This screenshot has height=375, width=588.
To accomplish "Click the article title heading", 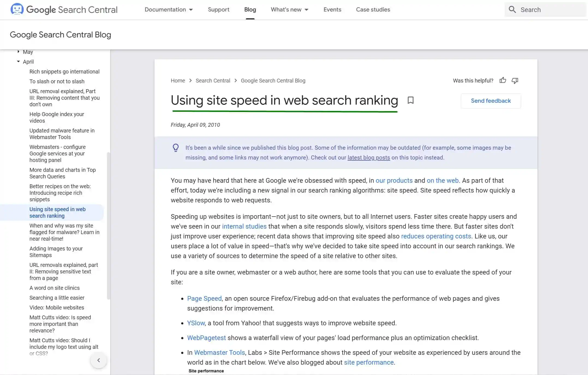I will [284, 100].
